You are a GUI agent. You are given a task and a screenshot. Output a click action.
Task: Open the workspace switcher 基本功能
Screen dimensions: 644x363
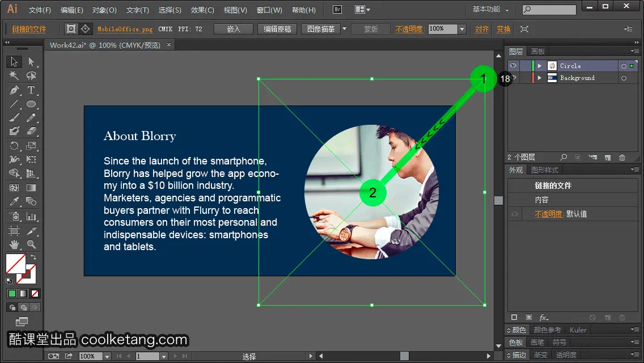click(490, 9)
